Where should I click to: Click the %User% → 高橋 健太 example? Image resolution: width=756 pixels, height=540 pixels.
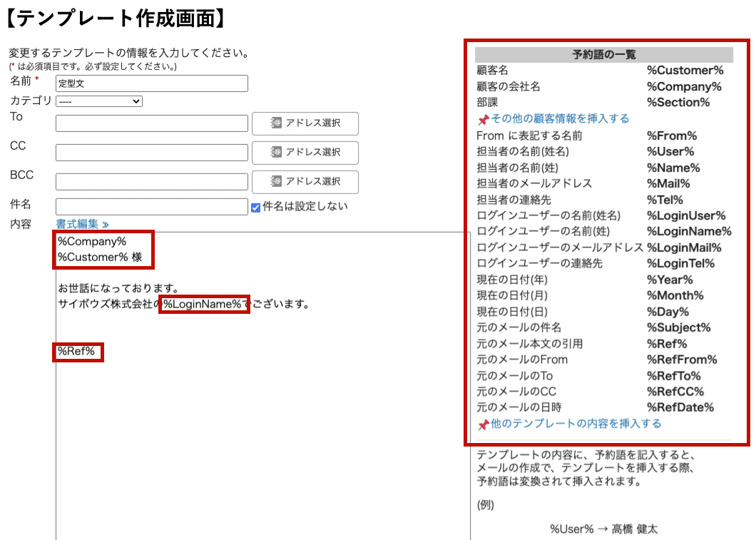coord(603,529)
